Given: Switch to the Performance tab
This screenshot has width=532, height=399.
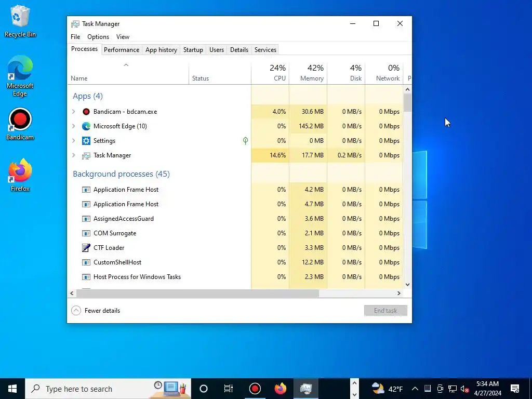Looking at the screenshot, I should [x=122, y=50].
